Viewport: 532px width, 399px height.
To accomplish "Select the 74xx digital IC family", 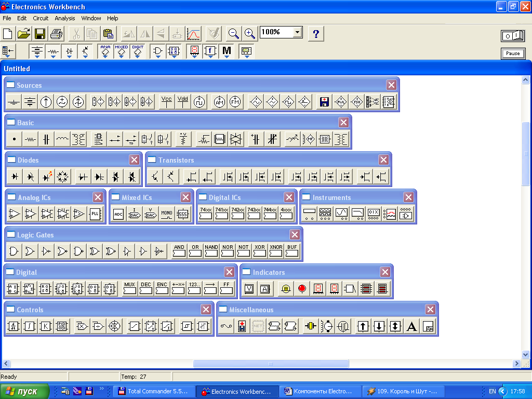I will pyautogui.click(x=206, y=214).
